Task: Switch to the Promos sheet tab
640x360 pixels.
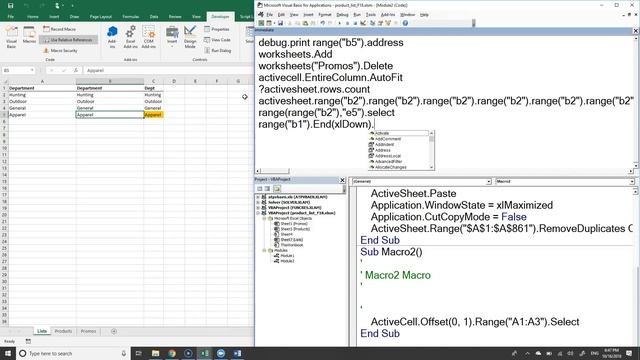Action: (x=89, y=331)
